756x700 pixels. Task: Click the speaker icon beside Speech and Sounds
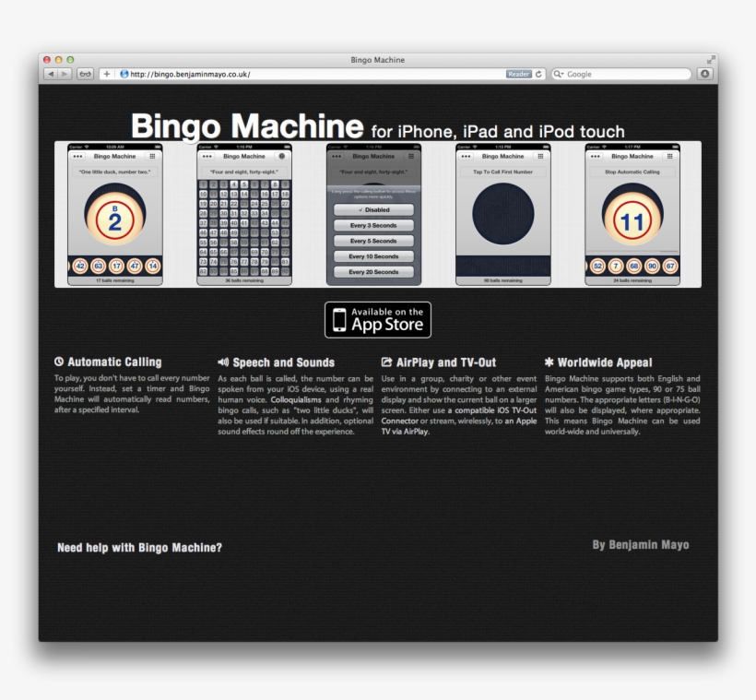click(x=223, y=362)
